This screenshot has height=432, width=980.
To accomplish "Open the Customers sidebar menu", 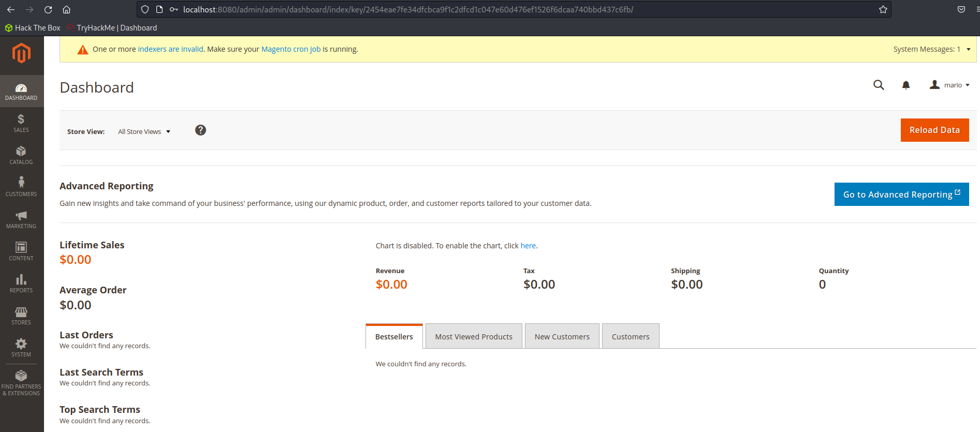I will pyautogui.click(x=21, y=187).
